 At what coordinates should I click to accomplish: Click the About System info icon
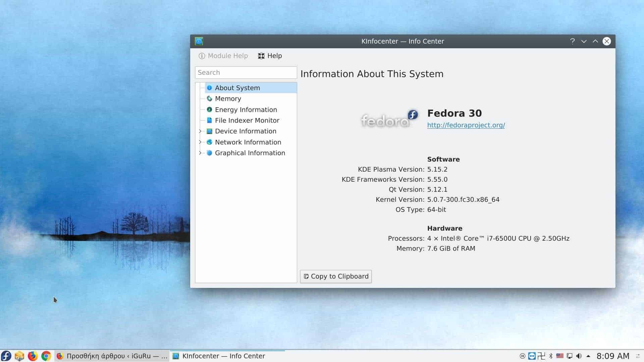pyautogui.click(x=209, y=88)
